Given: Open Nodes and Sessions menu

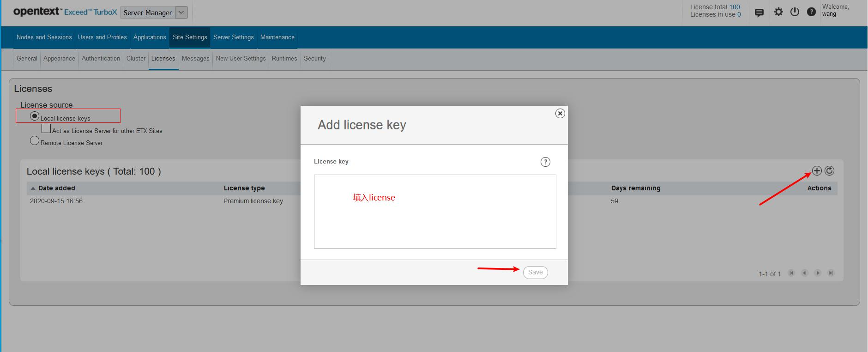Looking at the screenshot, I should tap(44, 37).
